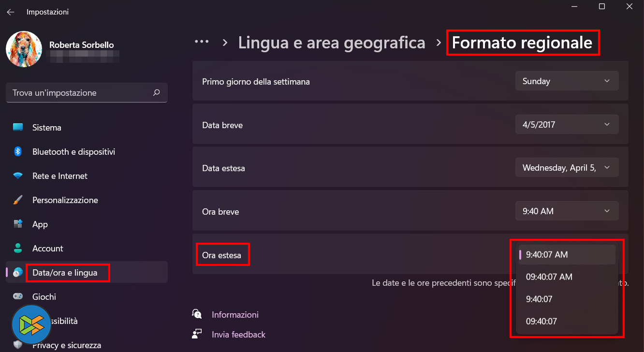Click the Personalizzazione paintbrush icon
The image size is (644, 352).
coord(18,200)
